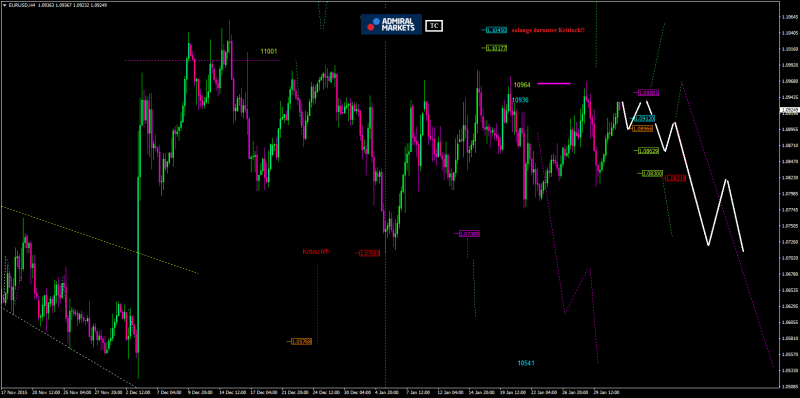Click the current price marker on the price axis

[790, 110]
